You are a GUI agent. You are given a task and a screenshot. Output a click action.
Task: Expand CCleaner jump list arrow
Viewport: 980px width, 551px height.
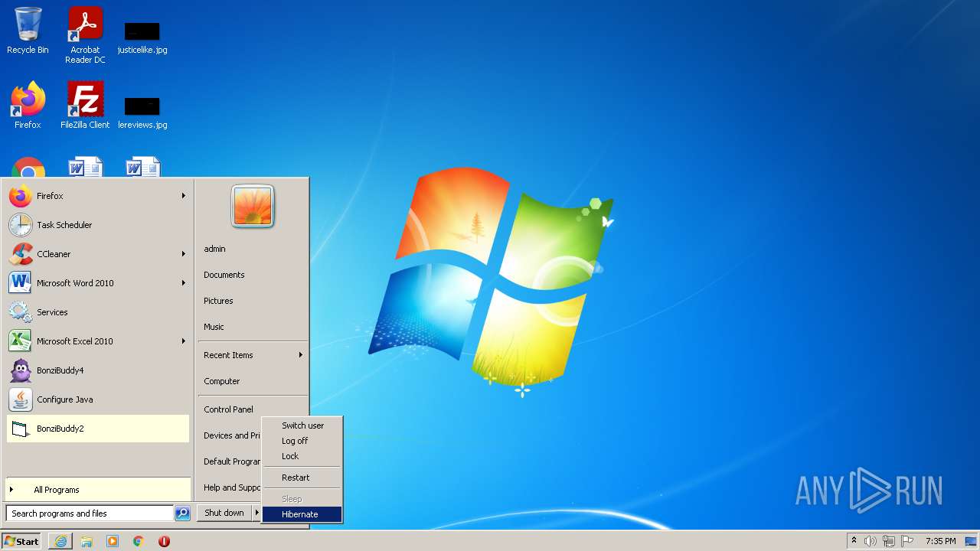tap(183, 254)
